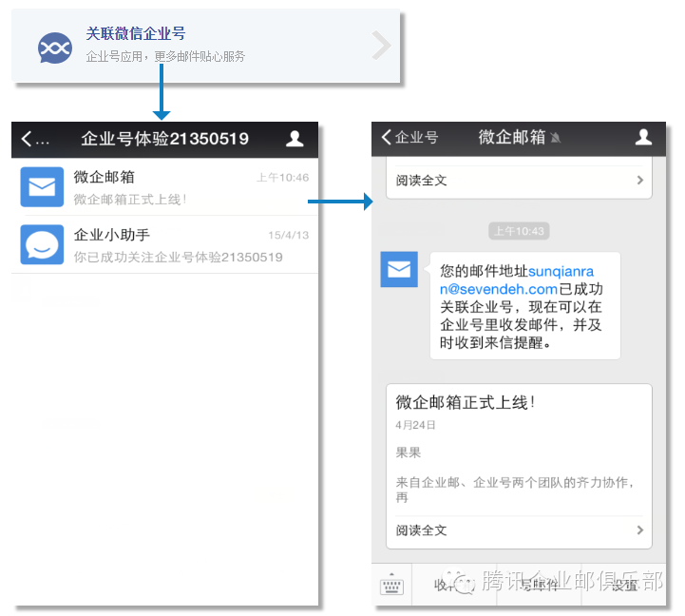Click the 你已成功关注企业号体验21350519 preview

(179, 257)
